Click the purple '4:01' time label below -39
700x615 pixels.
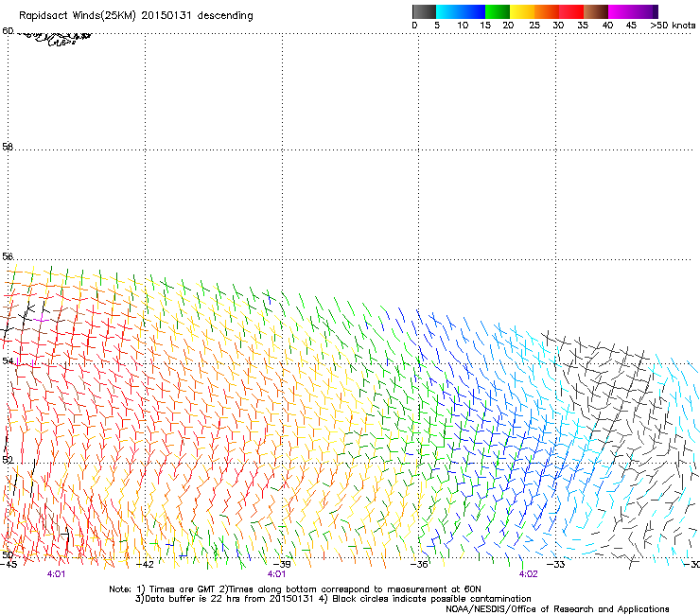pyautogui.click(x=276, y=574)
